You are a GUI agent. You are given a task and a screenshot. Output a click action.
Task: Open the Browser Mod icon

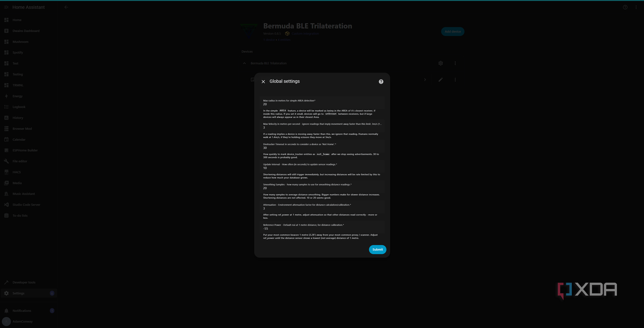pyautogui.click(x=6, y=129)
